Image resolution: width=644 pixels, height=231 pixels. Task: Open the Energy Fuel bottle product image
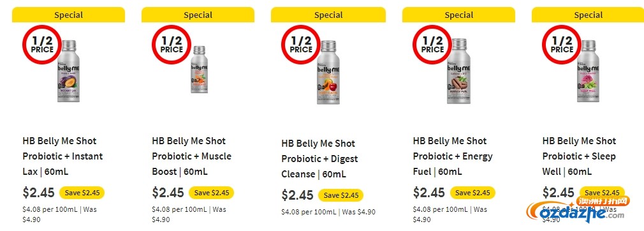tap(458, 71)
